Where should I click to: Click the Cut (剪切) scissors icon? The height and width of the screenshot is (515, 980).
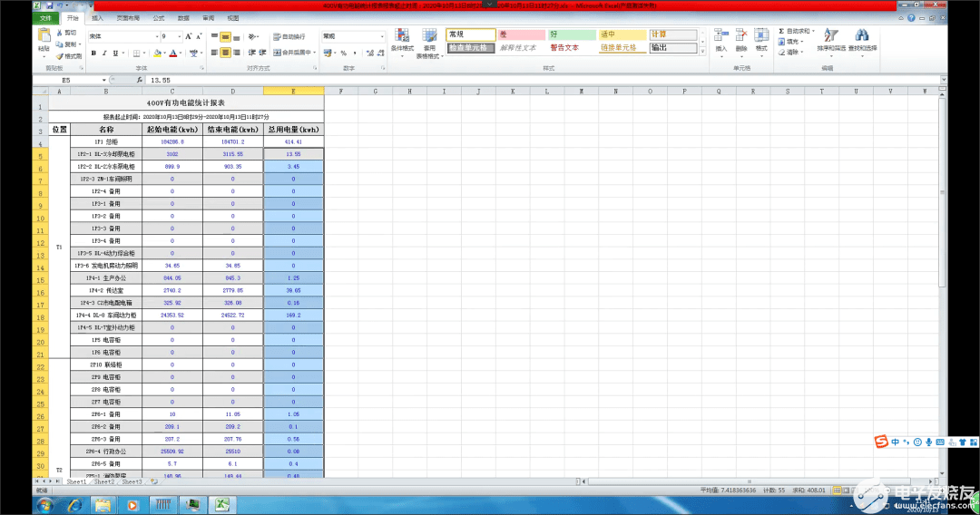(x=59, y=33)
